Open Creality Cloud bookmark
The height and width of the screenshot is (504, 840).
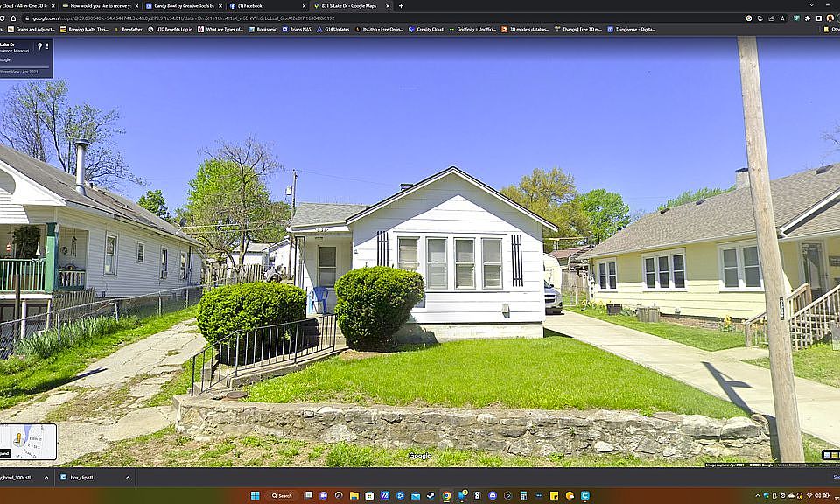pos(426,30)
